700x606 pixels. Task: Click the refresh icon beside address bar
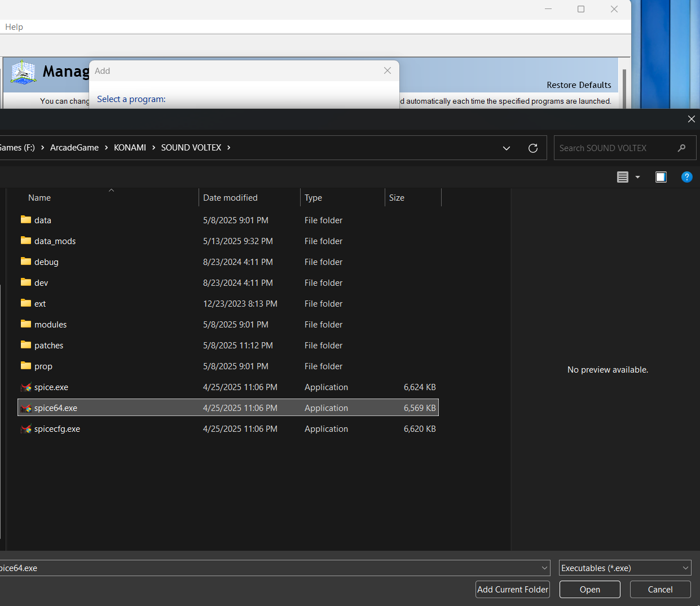532,148
